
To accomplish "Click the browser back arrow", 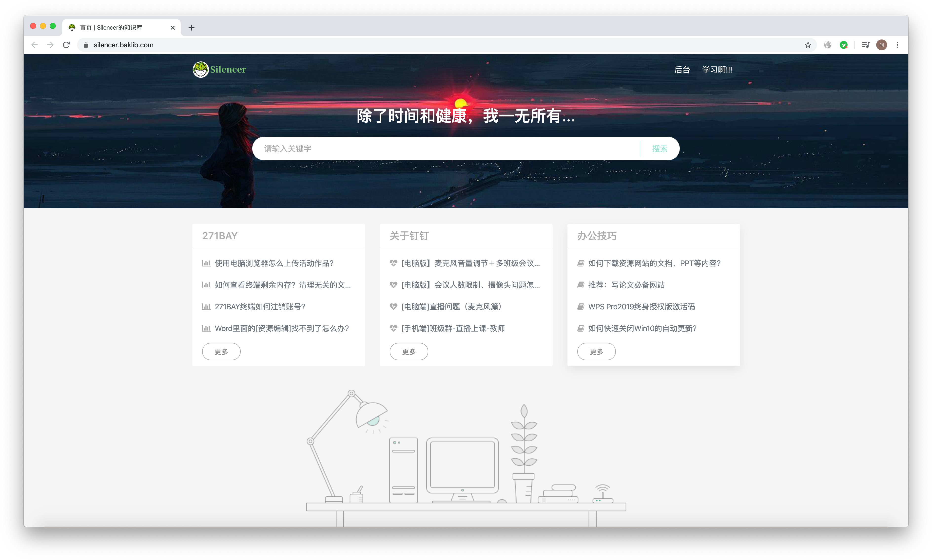I will click(34, 45).
